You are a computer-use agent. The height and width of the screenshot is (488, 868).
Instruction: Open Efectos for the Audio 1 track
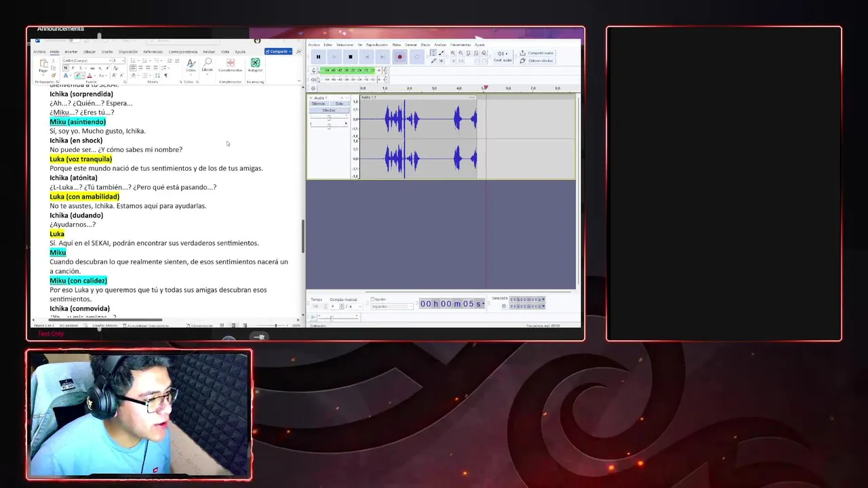pyautogui.click(x=329, y=110)
